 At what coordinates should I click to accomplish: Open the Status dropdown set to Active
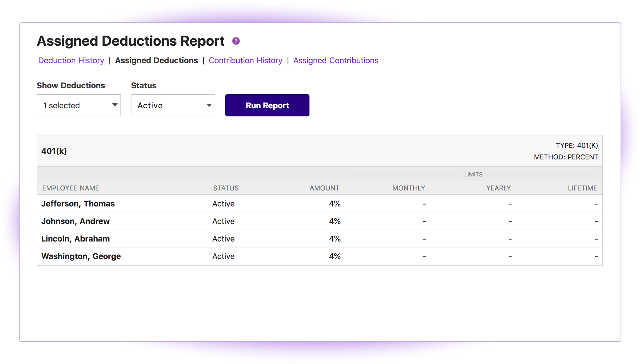coord(173,105)
